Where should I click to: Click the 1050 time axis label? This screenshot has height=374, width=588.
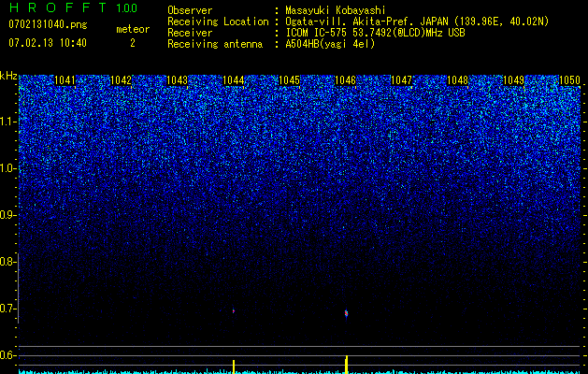569,80
